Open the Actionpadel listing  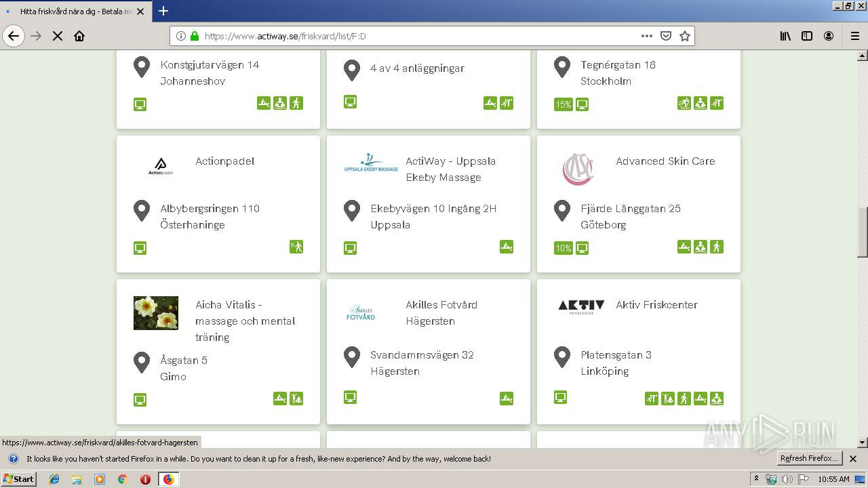pyautogui.click(x=225, y=161)
